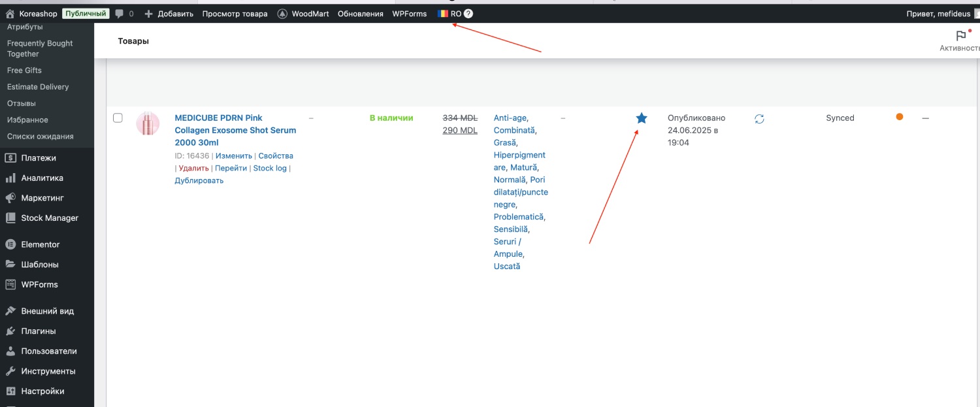
Task: Click the Шаблоны folder icon
Action: pos(10,265)
